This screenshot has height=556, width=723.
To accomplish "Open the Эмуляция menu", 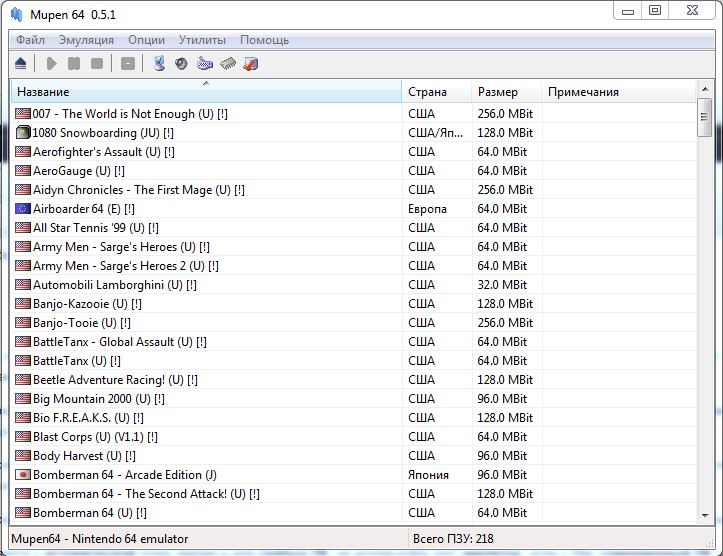I will 86,40.
